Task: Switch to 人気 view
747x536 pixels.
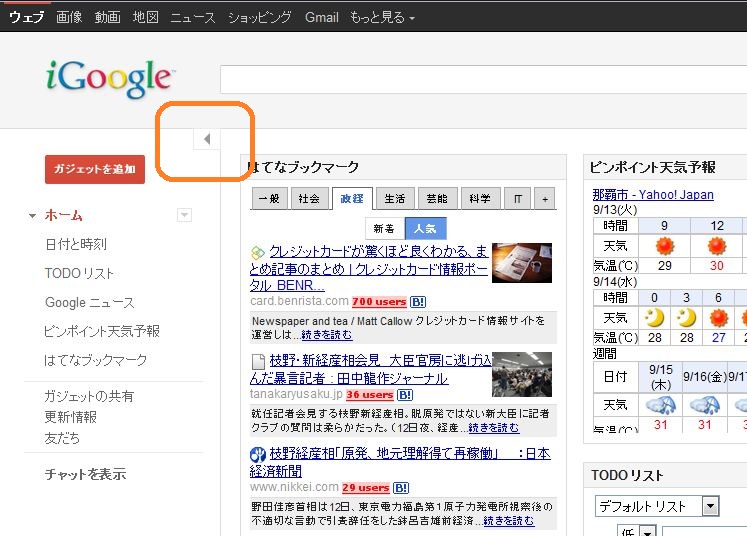Action: [425, 228]
